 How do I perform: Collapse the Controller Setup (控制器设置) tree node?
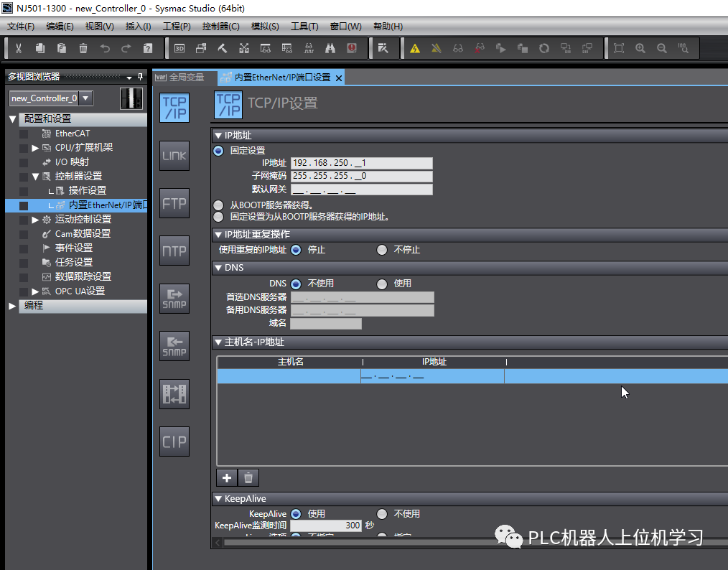click(35, 177)
